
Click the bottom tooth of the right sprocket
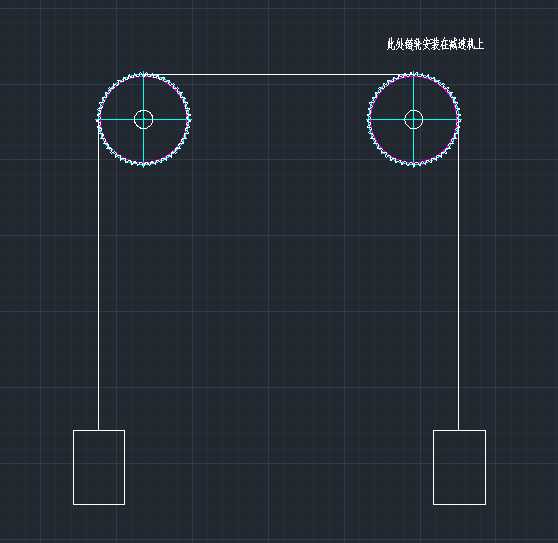(x=414, y=165)
